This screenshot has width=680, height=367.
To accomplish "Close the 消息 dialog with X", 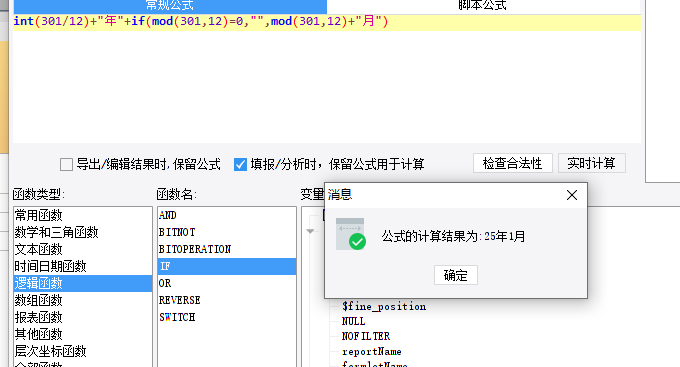I will [x=572, y=195].
